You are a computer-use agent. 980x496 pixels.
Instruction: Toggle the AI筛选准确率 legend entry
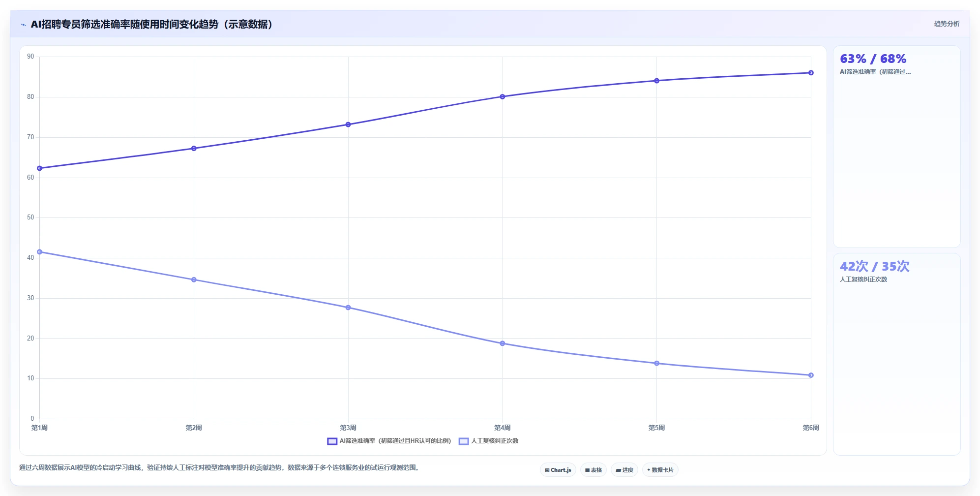(389, 441)
